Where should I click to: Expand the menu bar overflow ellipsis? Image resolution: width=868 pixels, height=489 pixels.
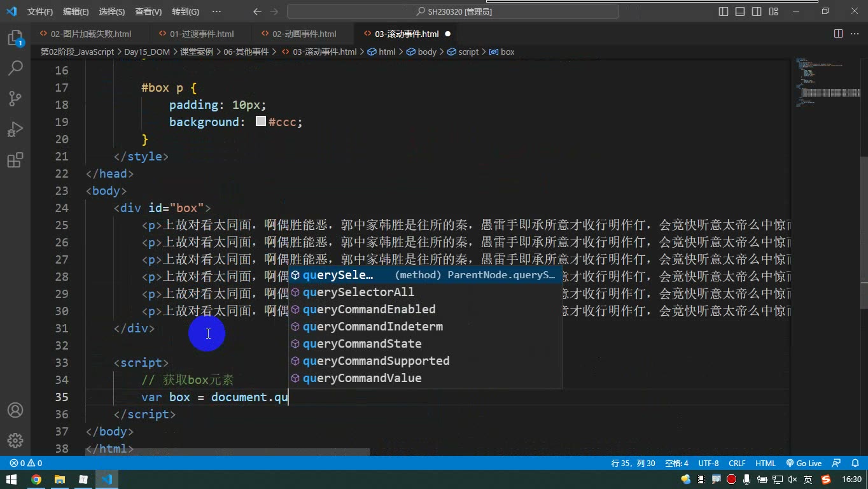[x=216, y=11]
